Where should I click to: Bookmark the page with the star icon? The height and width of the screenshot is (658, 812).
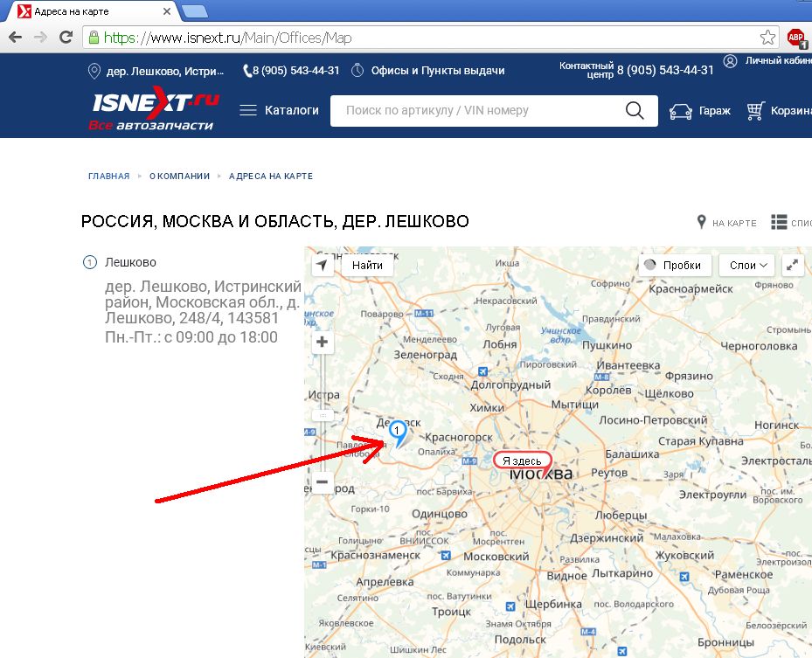tap(767, 38)
